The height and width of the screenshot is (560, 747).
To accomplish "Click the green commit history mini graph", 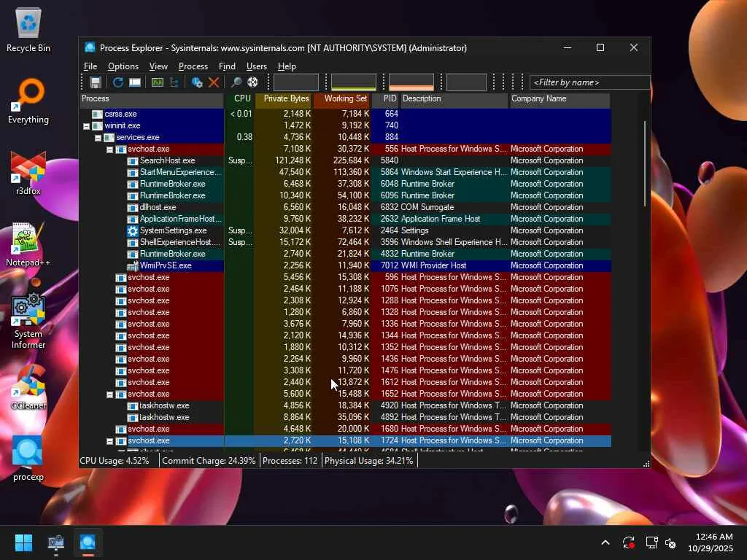I will click(x=354, y=82).
